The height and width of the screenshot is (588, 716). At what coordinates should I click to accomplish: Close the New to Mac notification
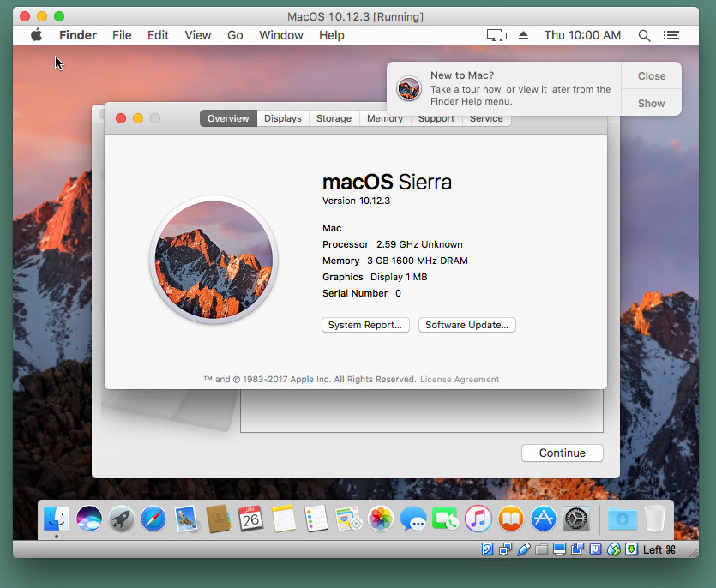click(652, 75)
